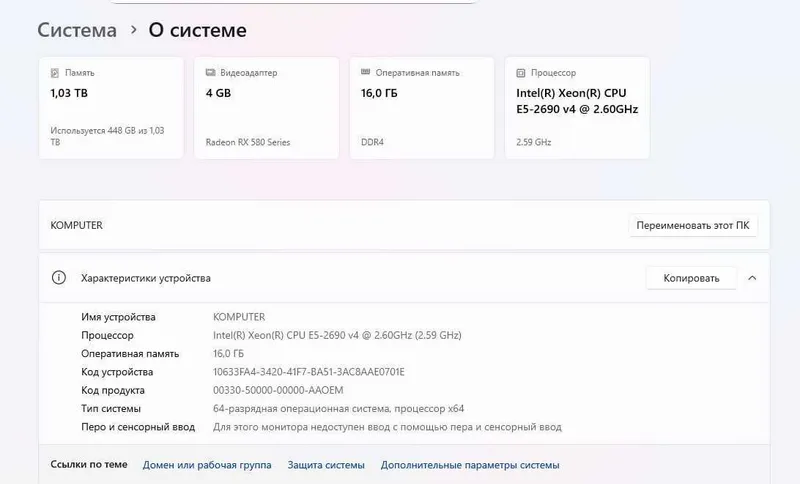Open 'Домен или рабочая группа' link
This screenshot has height=484, width=800.
click(x=207, y=465)
